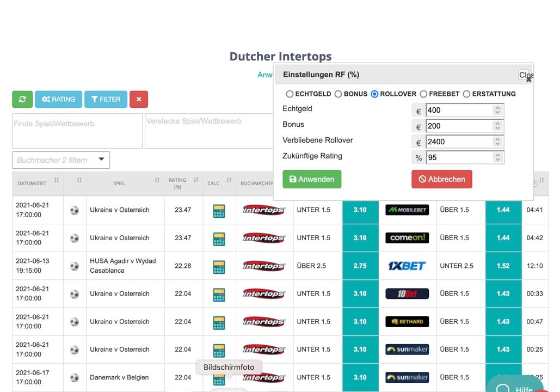Click the green refresh button
The image size is (560, 392).
coord(22,99)
